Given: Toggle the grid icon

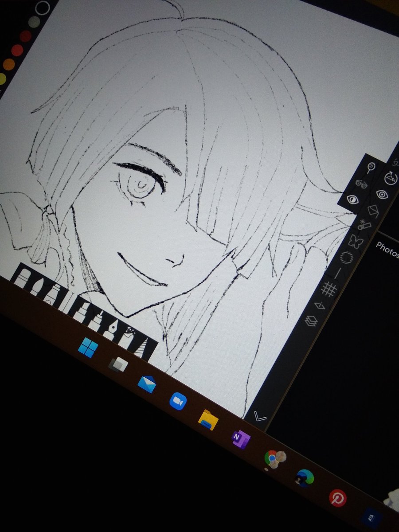Looking at the screenshot, I should coord(329,289).
